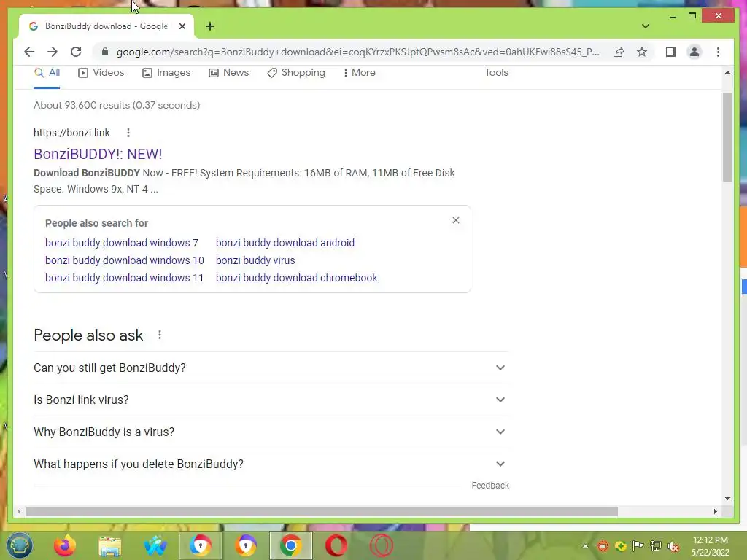Dismiss the People also search for box
747x560 pixels.
click(456, 220)
